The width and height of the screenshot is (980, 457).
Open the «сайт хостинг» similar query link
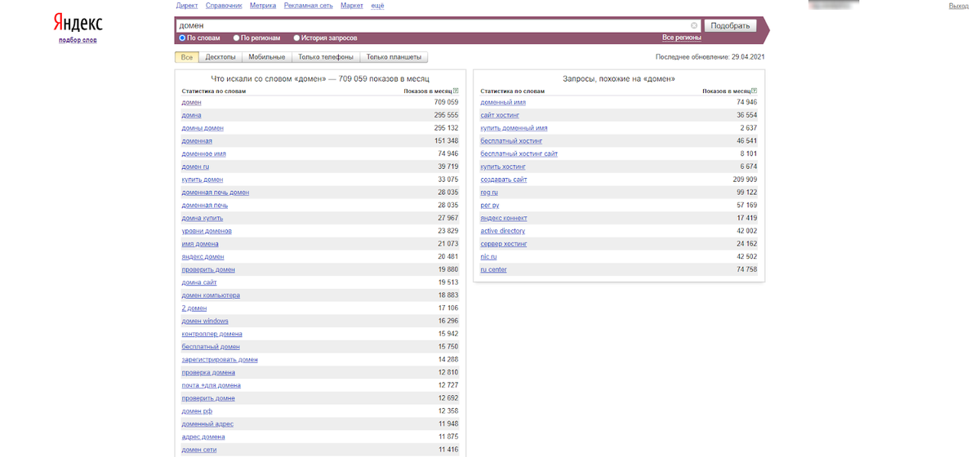tap(500, 115)
